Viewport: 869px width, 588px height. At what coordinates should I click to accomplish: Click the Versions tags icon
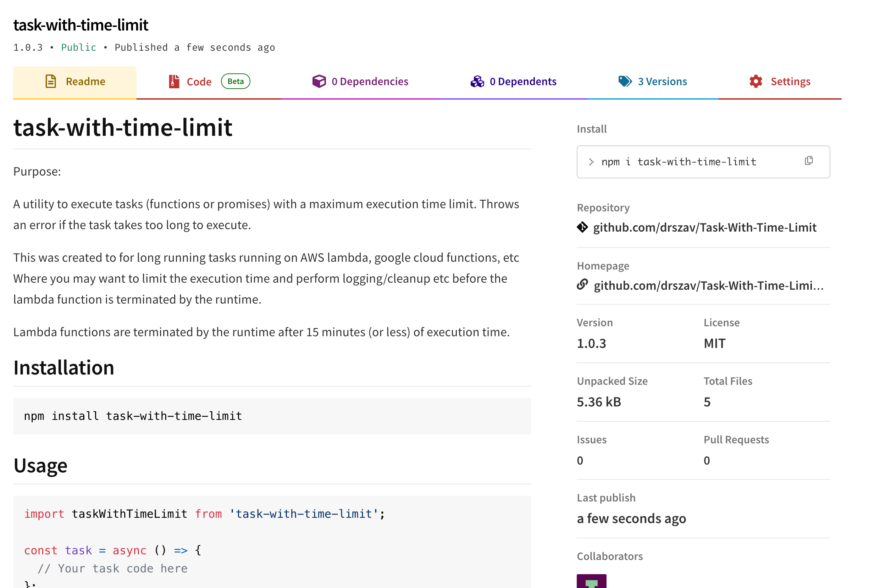coord(625,82)
